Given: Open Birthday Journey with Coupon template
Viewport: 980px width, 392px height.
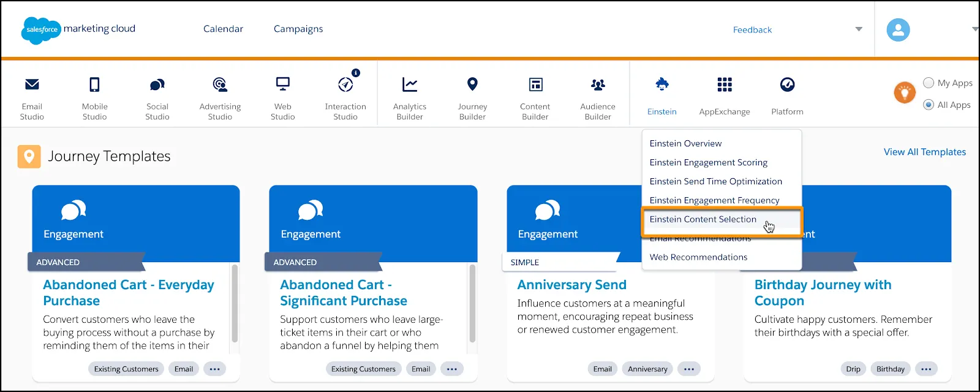Looking at the screenshot, I should click(823, 293).
